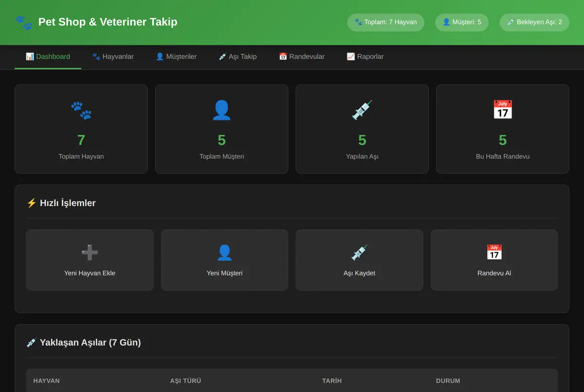Select the Randevular tab
584x392 pixels.
(x=302, y=57)
